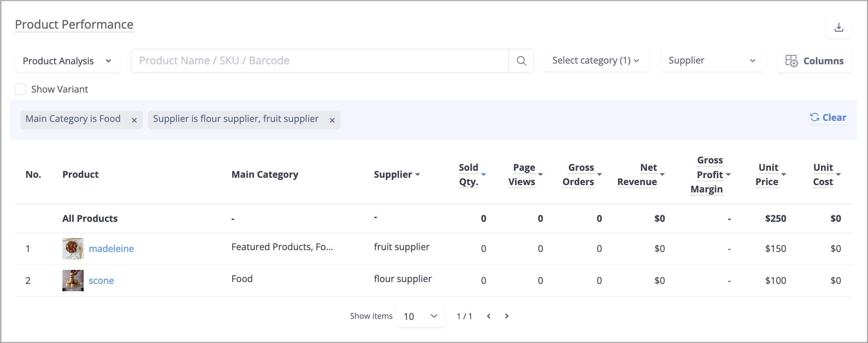Open the Product Analysis dropdown
This screenshot has width=868, height=343.
click(68, 61)
